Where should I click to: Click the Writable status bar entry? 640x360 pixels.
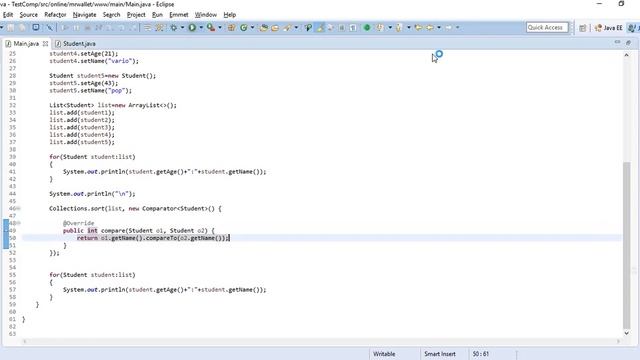pos(384,354)
